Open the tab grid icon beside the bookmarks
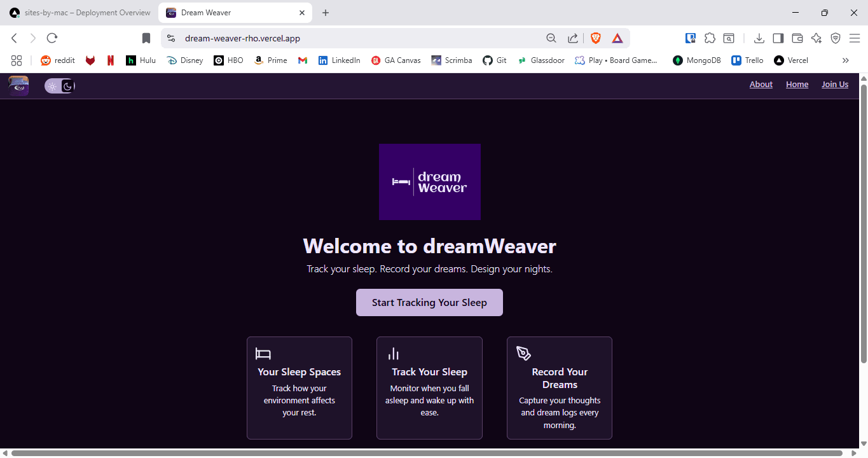Screen dimensions: 868x458 tap(17, 60)
